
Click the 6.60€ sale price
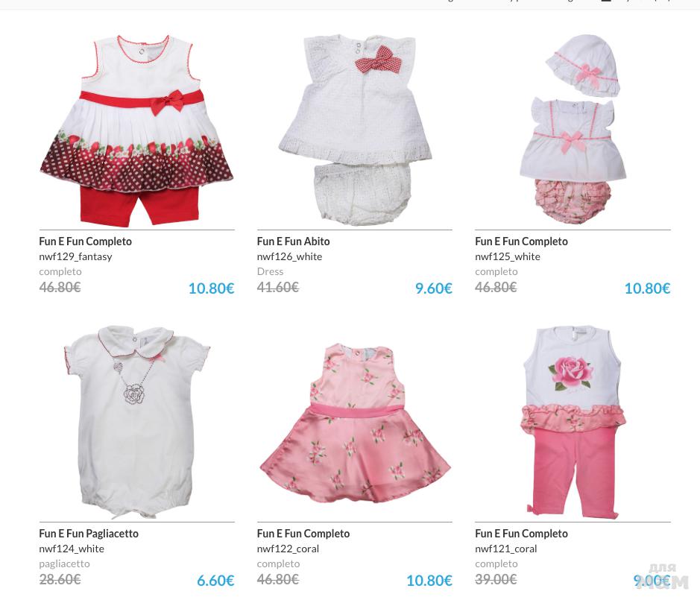215,581
